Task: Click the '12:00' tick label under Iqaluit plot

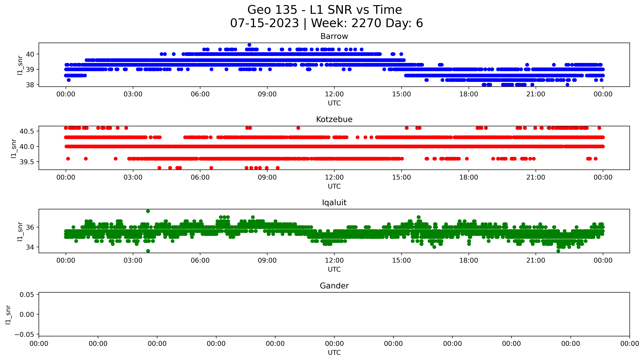Action: pyautogui.click(x=334, y=261)
